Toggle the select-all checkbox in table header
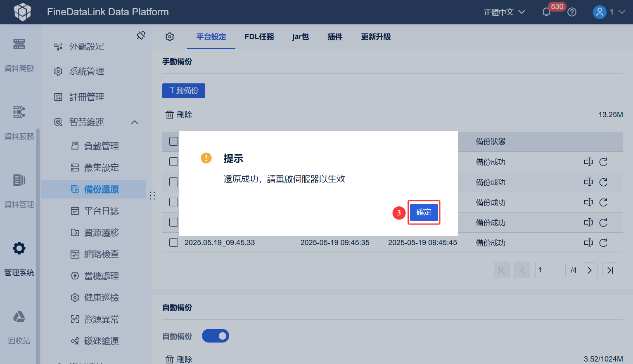 (174, 142)
